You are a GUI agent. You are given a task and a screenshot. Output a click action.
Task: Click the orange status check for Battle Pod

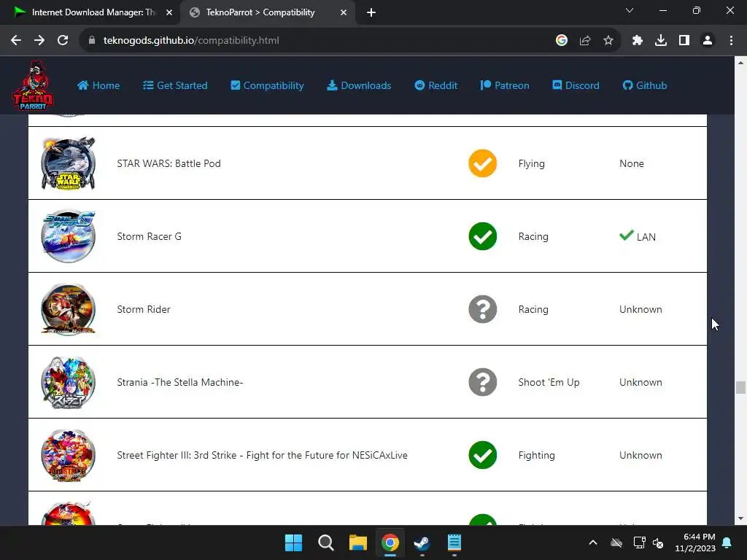pos(483,163)
